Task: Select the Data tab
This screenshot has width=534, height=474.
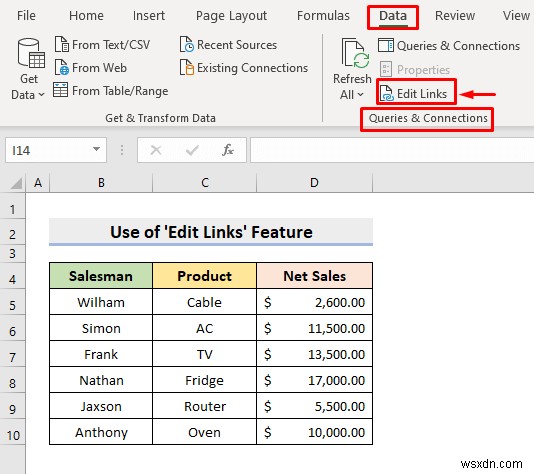Action: [393, 16]
